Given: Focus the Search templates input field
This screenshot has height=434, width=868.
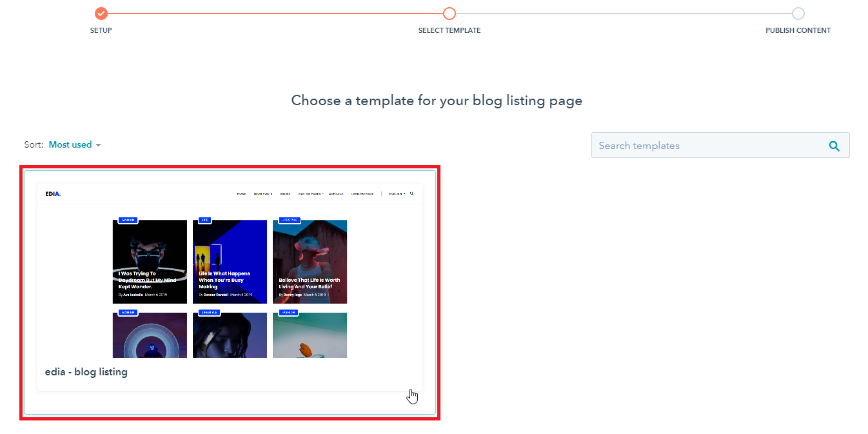Looking at the screenshot, I should [x=703, y=146].
